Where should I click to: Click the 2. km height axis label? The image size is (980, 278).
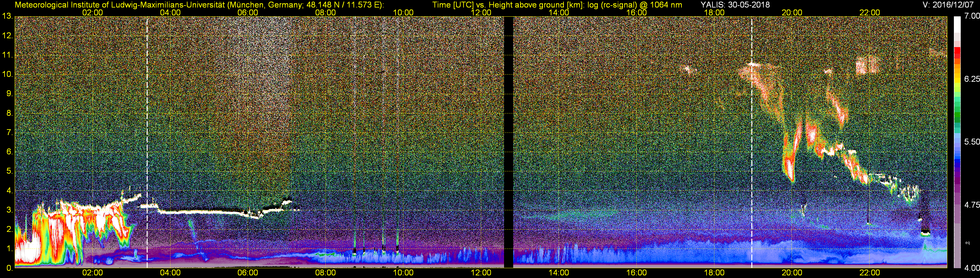[x=9, y=229]
